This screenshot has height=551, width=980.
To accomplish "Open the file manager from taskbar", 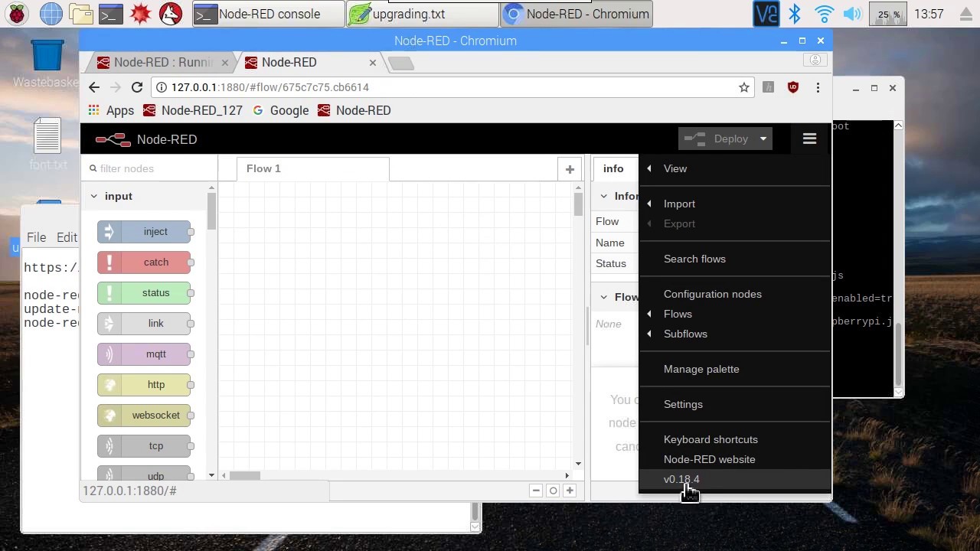I will tap(80, 14).
